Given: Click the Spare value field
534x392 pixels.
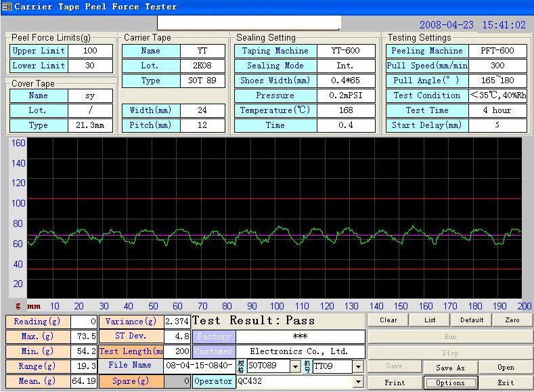Looking at the screenshot, I should click(x=177, y=381).
